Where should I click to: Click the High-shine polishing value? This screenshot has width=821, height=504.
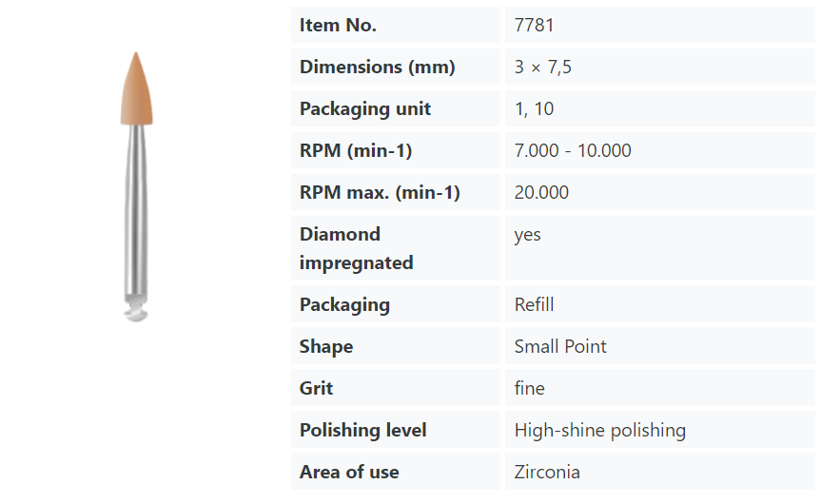[600, 430]
